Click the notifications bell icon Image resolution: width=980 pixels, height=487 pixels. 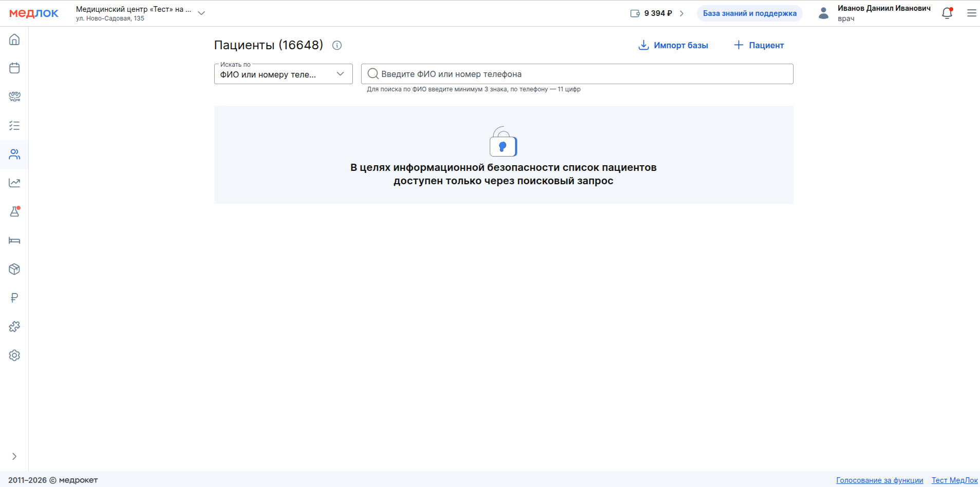(947, 13)
